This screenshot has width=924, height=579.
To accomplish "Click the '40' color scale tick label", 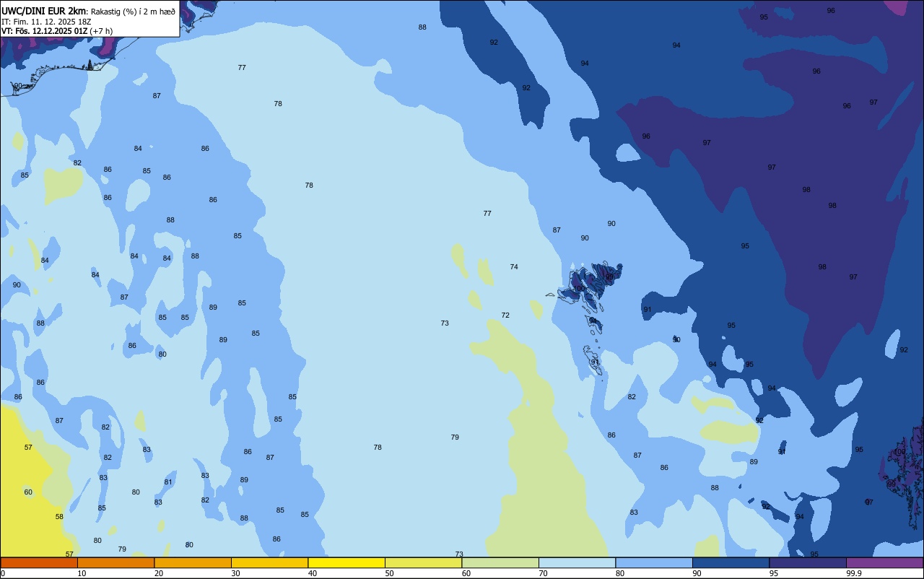I will pyautogui.click(x=313, y=573).
